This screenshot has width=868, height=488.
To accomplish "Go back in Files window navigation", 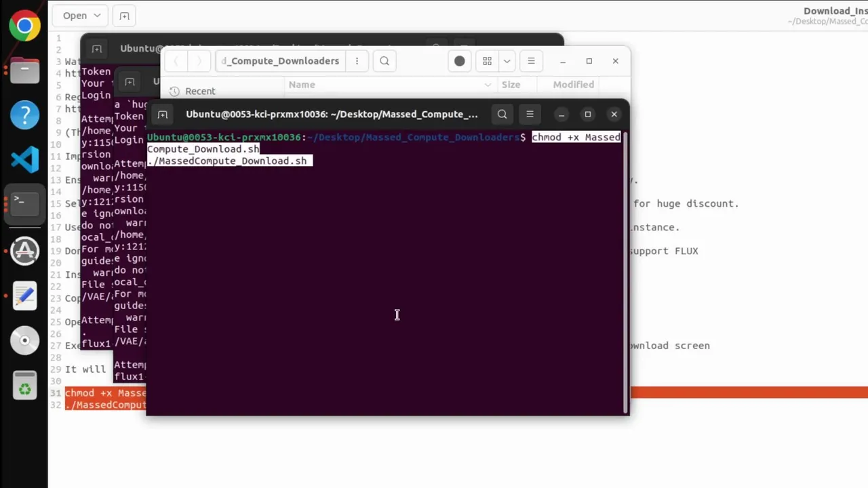I will point(177,61).
